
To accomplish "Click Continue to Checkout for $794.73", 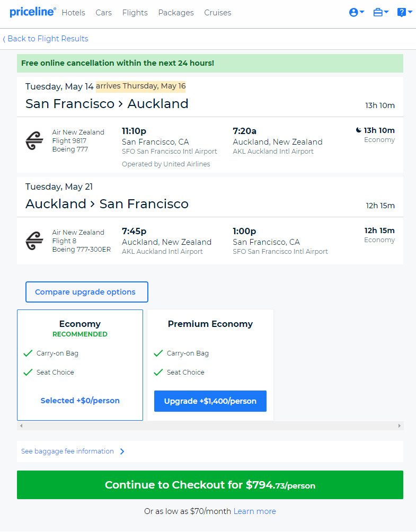I will (x=210, y=484).
